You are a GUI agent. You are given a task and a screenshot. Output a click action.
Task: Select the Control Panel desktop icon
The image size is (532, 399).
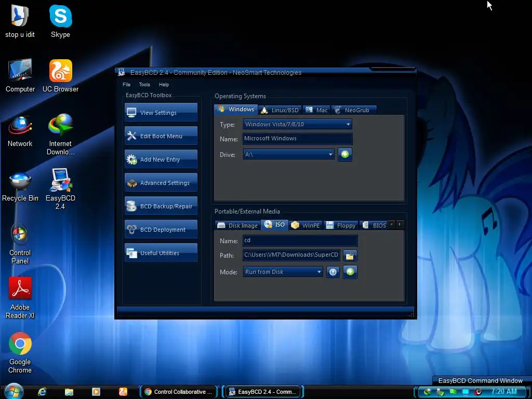[x=20, y=244]
